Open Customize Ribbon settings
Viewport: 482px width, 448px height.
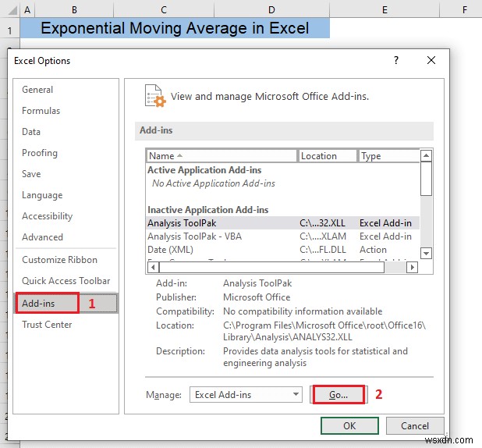[x=59, y=260]
